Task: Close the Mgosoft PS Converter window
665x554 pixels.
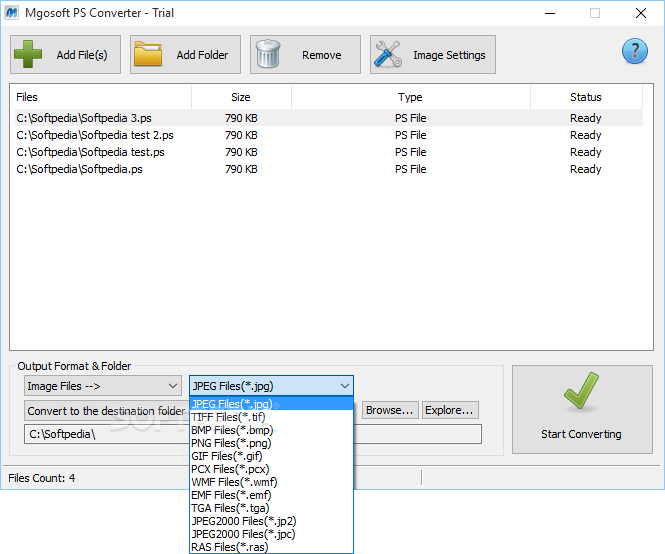Action: click(x=641, y=13)
